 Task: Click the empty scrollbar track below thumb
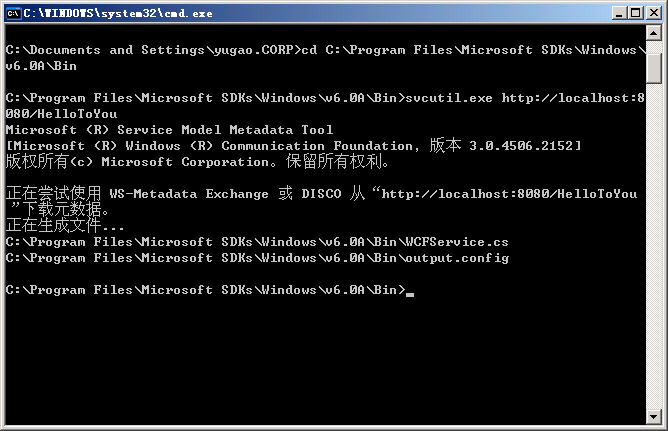click(654, 246)
